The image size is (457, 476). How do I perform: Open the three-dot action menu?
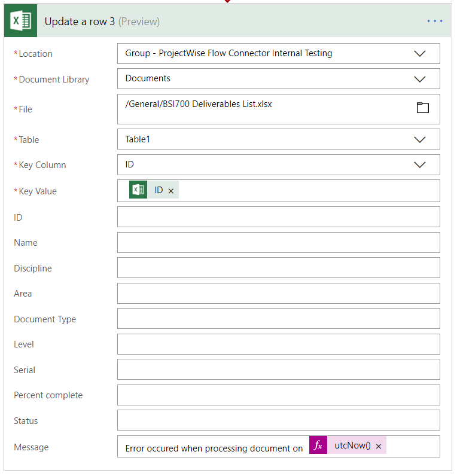[434, 21]
